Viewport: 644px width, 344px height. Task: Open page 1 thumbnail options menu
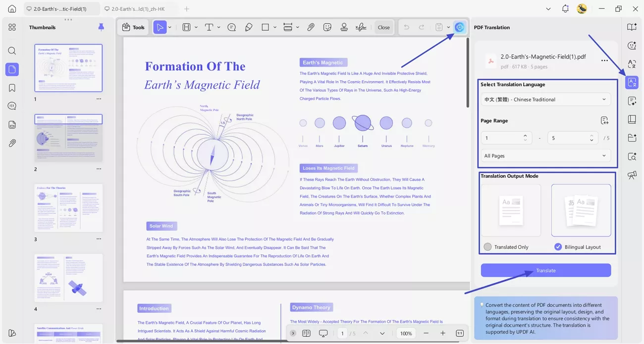click(99, 99)
